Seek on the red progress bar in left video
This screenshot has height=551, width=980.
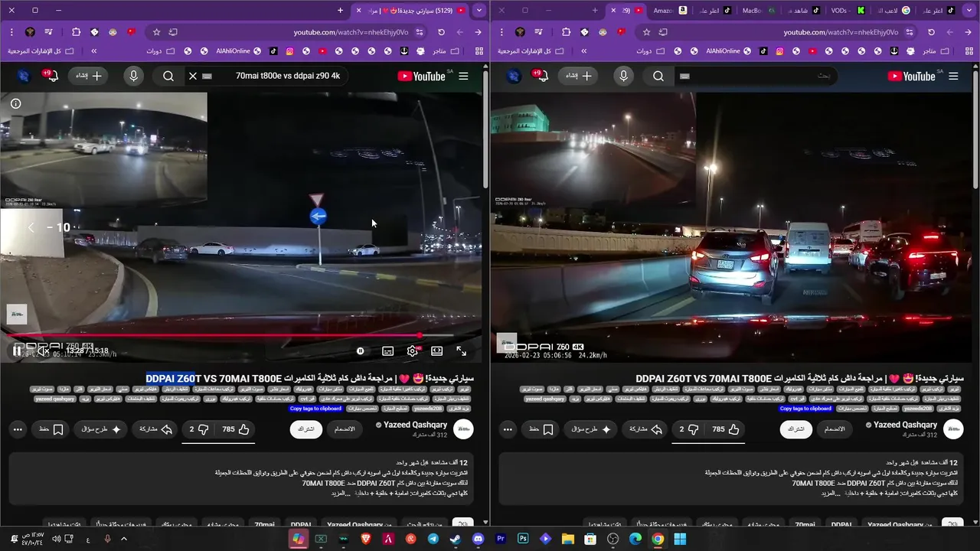coord(230,335)
